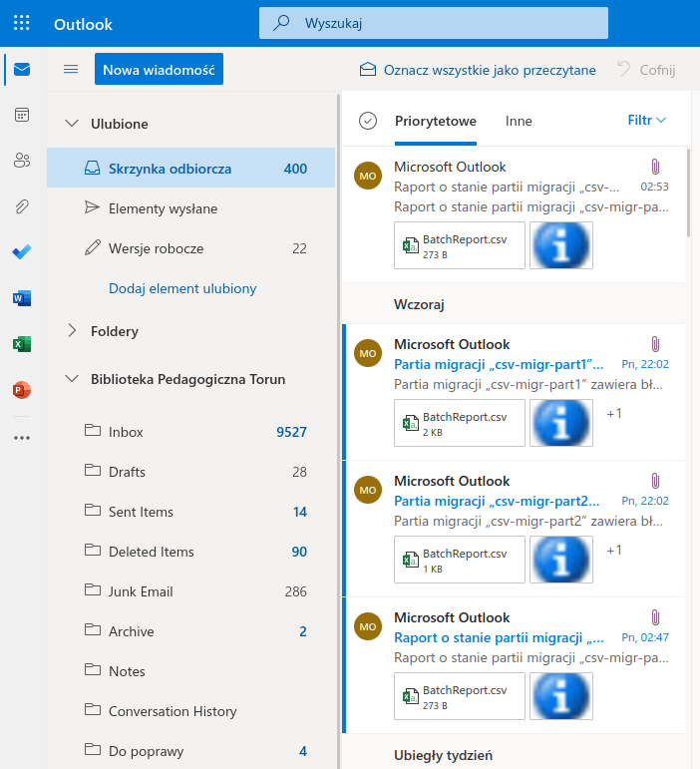Switch to the Inne tab

click(519, 121)
